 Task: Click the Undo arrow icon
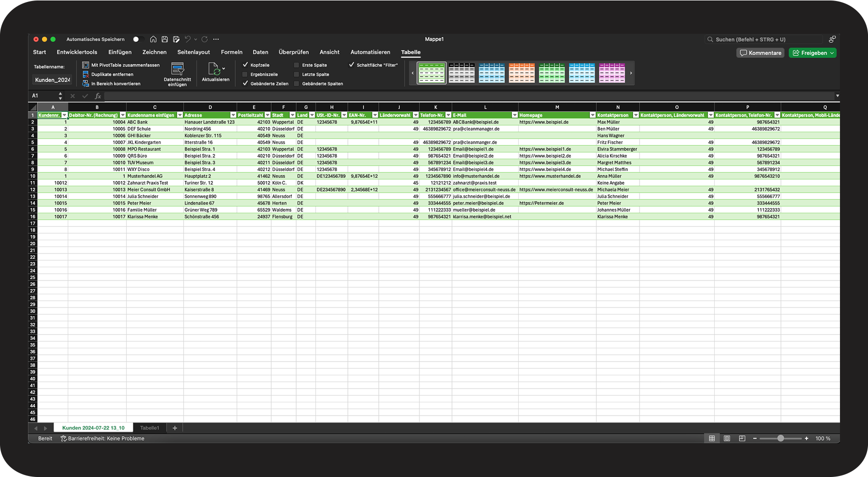click(187, 39)
